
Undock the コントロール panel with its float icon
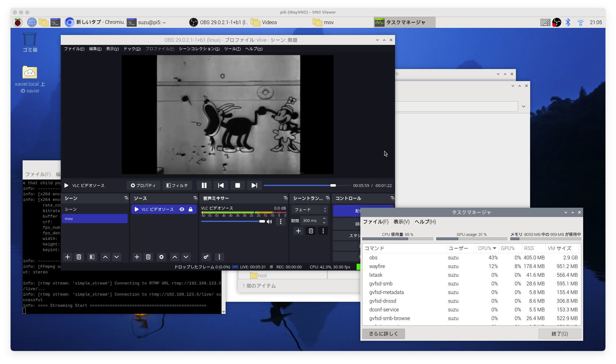click(392, 198)
